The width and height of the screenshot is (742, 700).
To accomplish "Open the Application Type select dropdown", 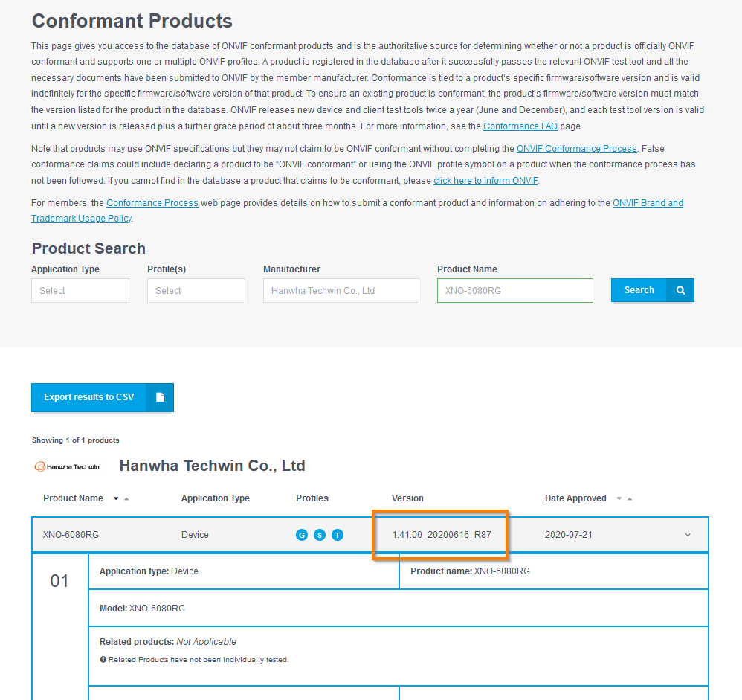I will pyautogui.click(x=80, y=290).
